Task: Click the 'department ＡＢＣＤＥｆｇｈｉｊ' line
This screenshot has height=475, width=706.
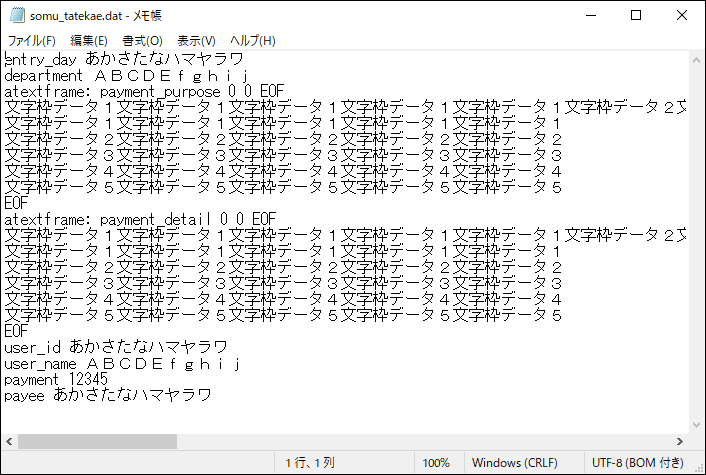Action: (127, 75)
